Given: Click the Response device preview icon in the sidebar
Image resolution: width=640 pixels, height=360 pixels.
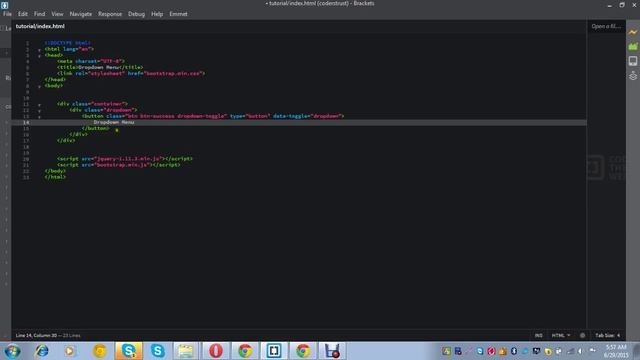Looking at the screenshot, I should point(633,61).
